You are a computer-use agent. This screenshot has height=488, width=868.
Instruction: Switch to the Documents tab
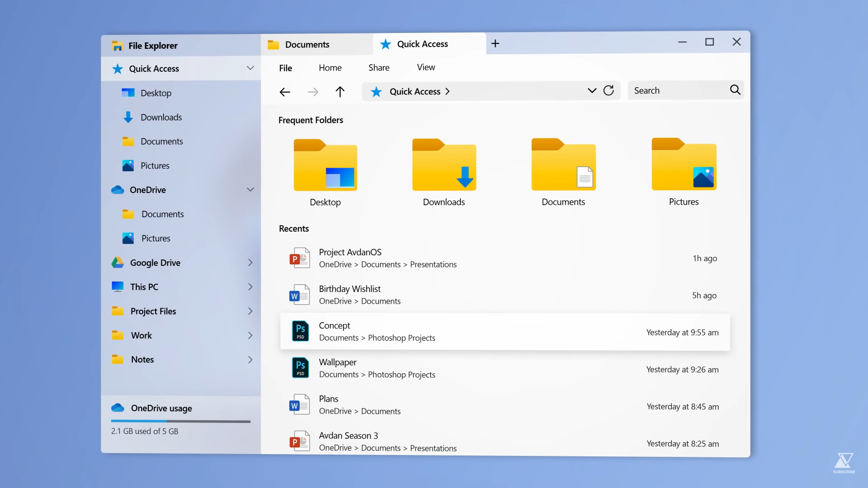pos(307,44)
